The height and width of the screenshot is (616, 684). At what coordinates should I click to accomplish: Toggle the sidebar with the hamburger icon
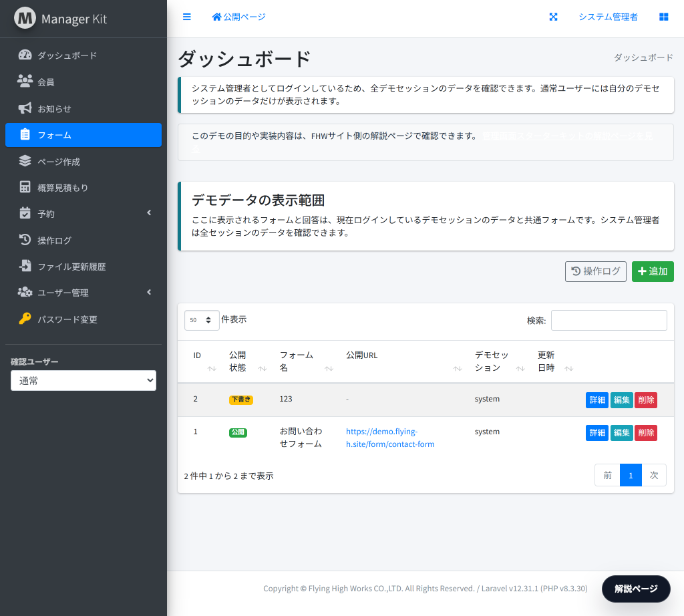187,17
